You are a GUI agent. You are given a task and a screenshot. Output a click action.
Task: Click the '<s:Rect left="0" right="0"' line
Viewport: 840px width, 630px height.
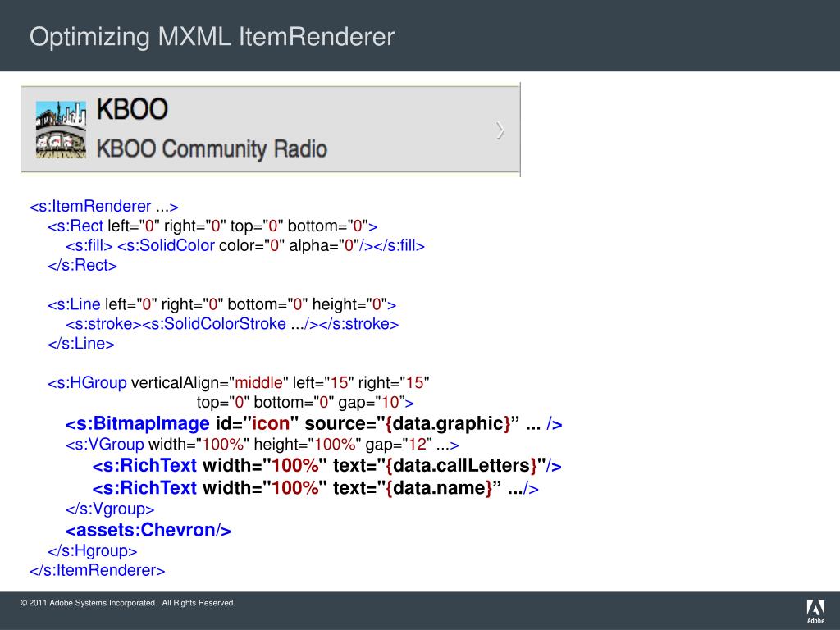212,226
